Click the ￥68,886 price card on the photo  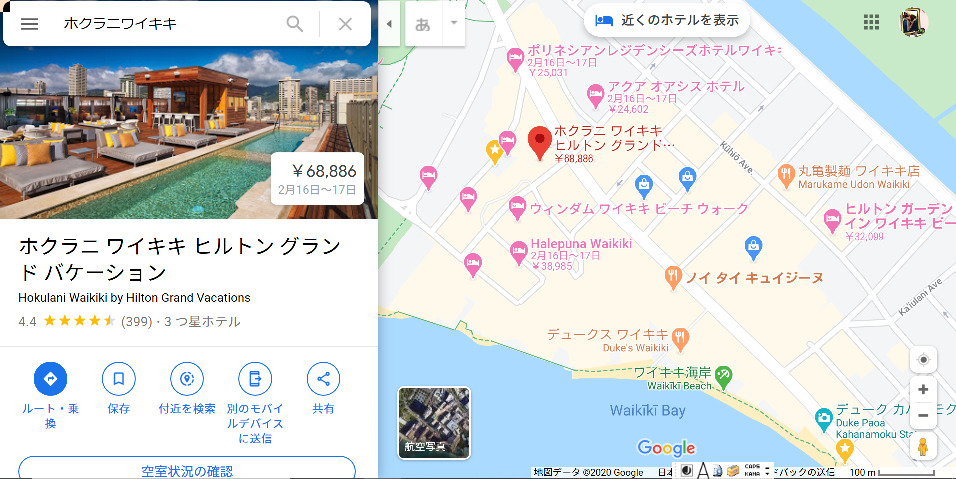tap(317, 179)
